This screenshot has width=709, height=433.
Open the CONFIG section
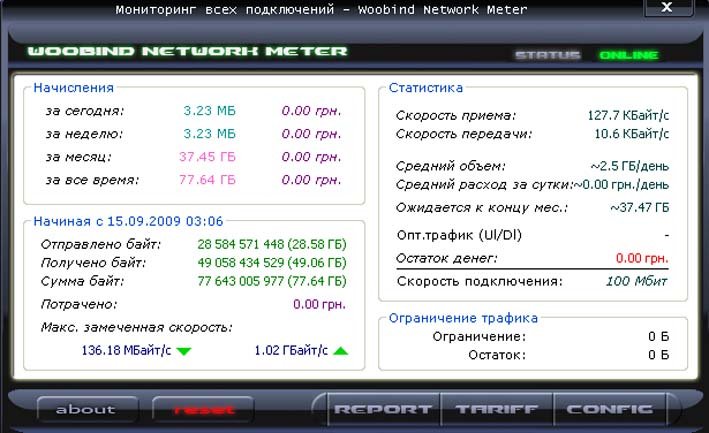coord(610,409)
